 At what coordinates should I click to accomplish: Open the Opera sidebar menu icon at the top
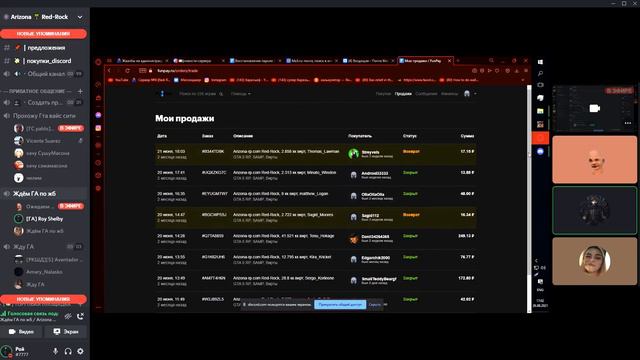pyautogui.click(x=98, y=62)
